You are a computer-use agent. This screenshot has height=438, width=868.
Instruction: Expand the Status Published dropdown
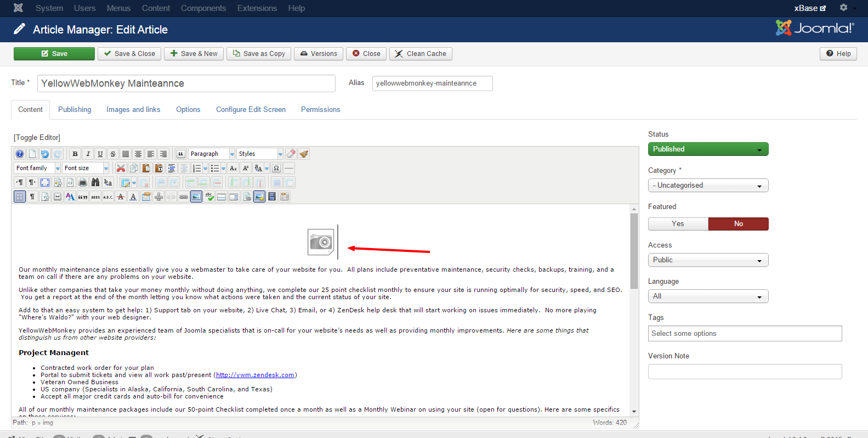point(708,149)
